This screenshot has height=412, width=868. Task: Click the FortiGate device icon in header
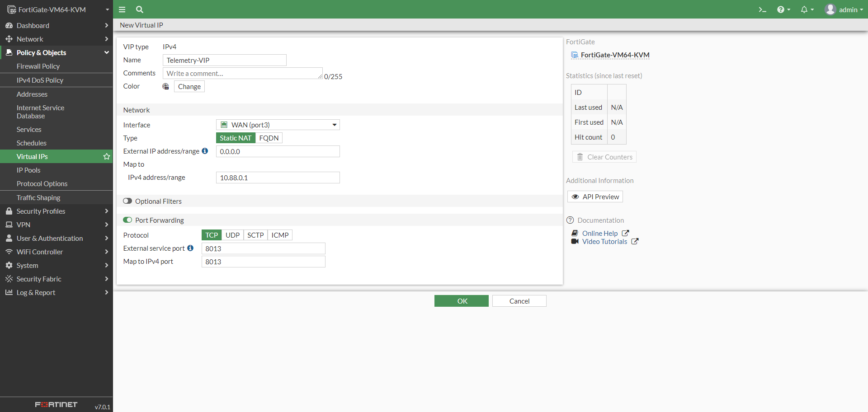pyautogui.click(x=12, y=9)
